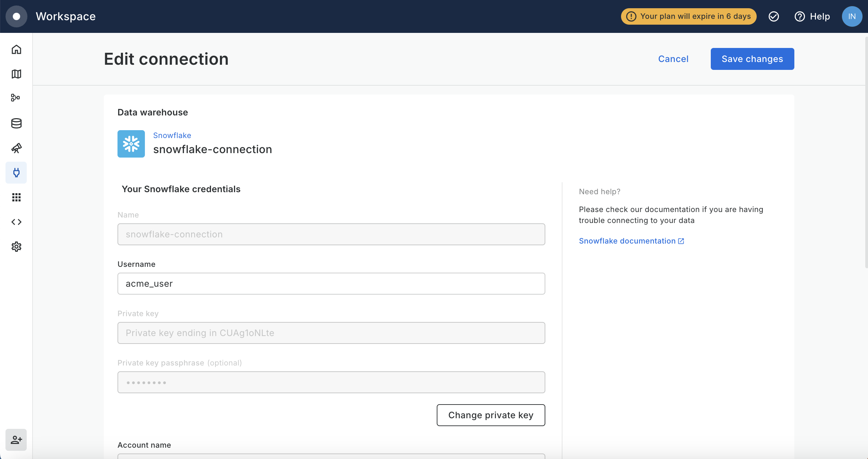
Task: Open the lineage graph icon
Action: click(x=15, y=98)
